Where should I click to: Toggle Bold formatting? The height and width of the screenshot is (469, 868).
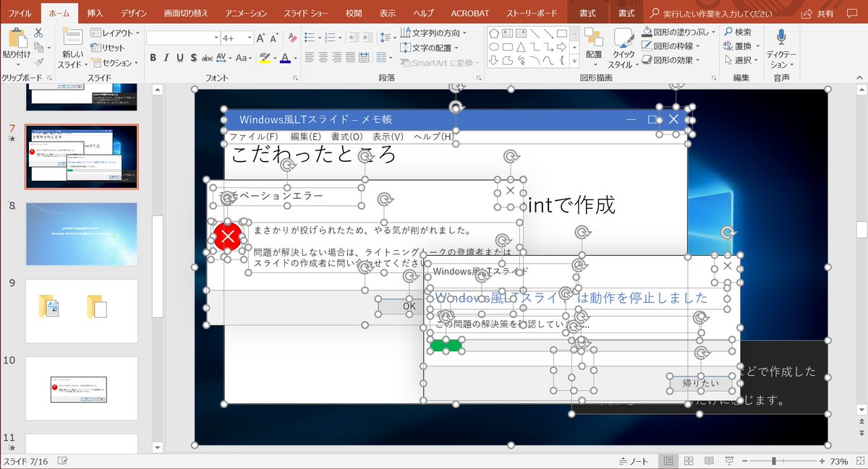pyautogui.click(x=153, y=58)
